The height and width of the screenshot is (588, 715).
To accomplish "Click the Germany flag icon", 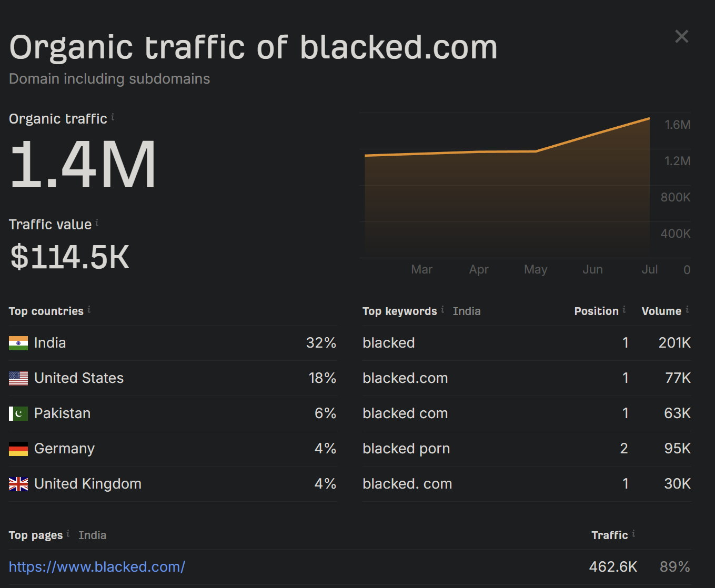I will (x=18, y=449).
